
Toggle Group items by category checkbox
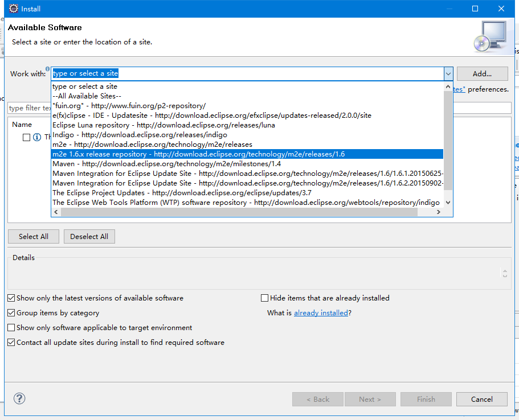11,313
